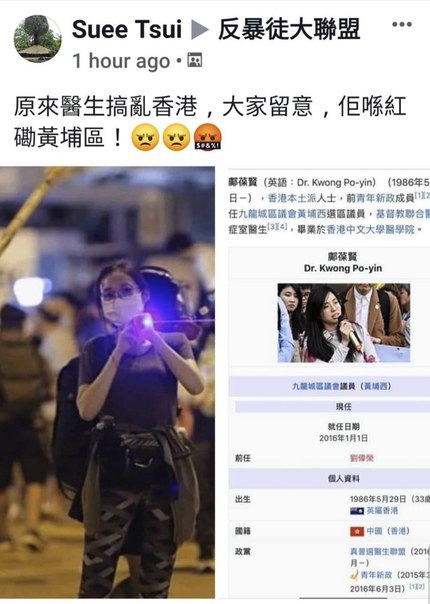The width and height of the screenshot is (430, 604).
Task: Click the triangle arrow between names
Action: tap(200, 30)
